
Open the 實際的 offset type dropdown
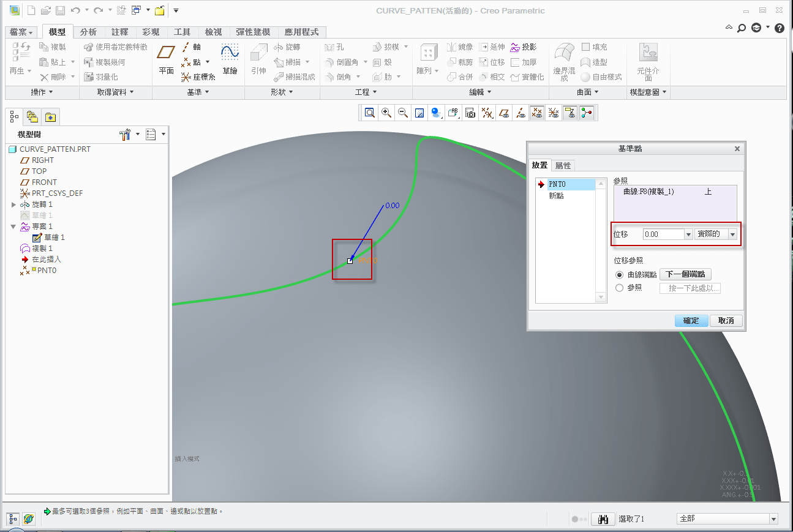tap(732, 234)
